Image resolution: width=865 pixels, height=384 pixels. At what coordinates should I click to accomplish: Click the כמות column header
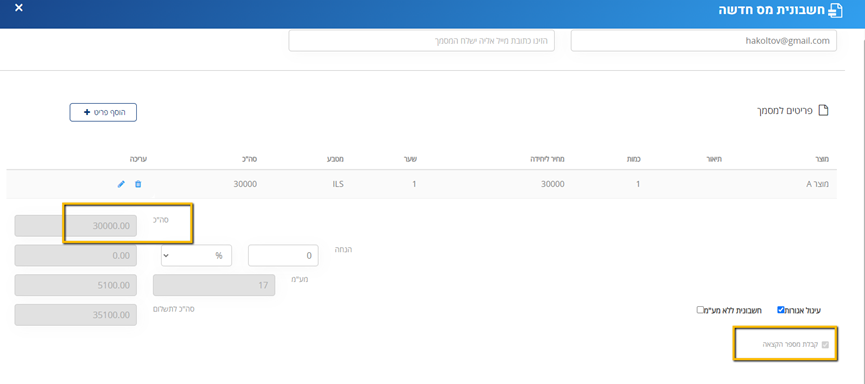click(x=634, y=159)
